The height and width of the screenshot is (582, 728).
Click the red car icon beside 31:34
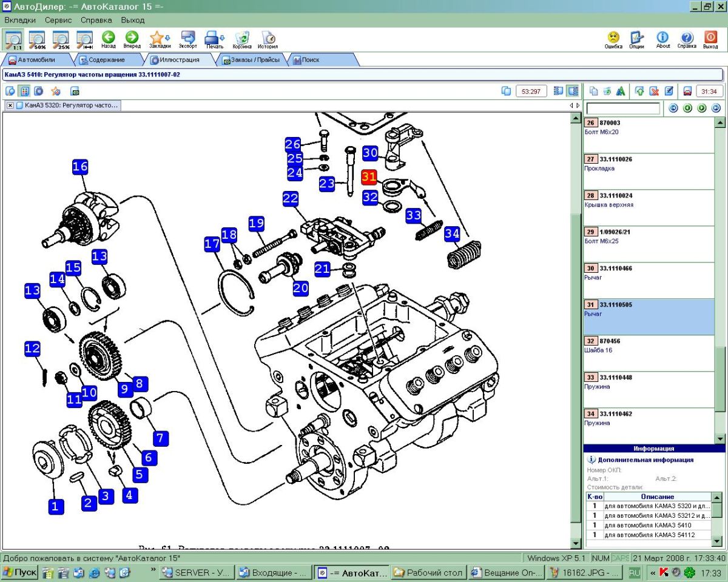tap(687, 91)
